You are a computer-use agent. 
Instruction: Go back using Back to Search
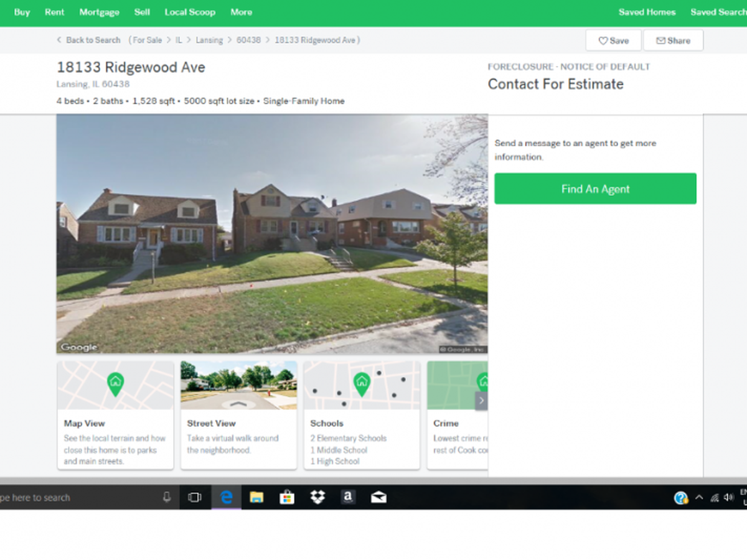point(88,40)
